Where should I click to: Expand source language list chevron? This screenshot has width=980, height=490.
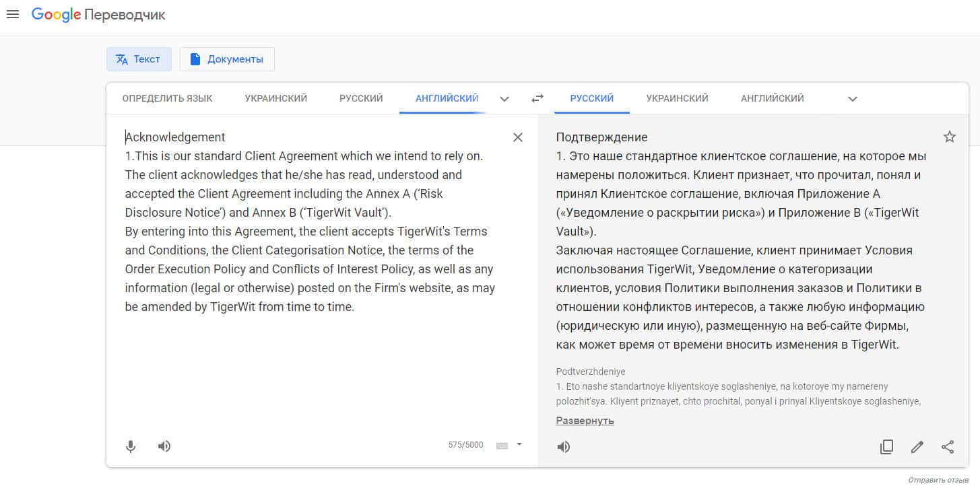click(x=504, y=99)
